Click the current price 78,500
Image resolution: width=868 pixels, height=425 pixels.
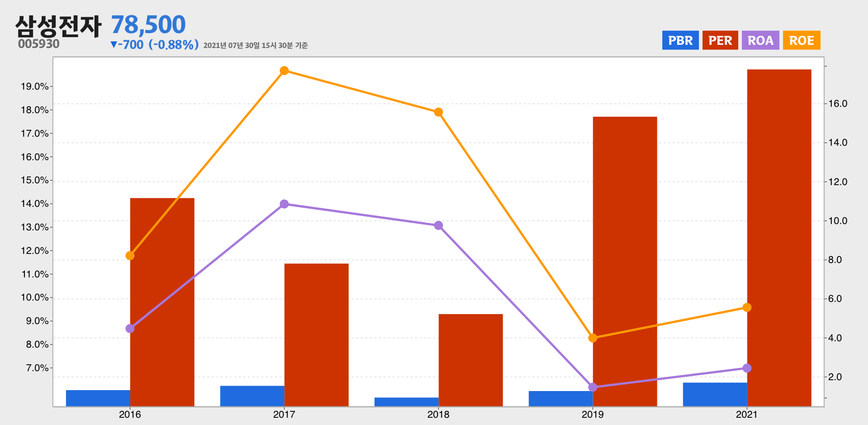148,24
